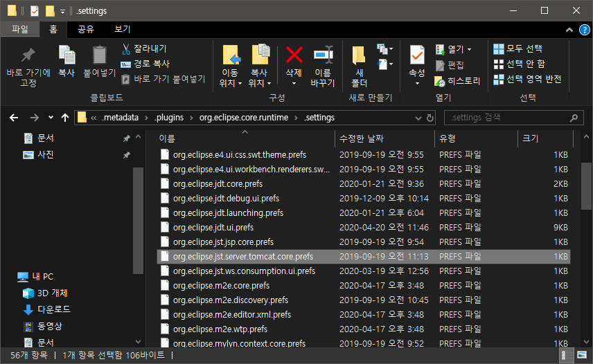
Task: Open the new item dropdown icon
Action: point(385,48)
